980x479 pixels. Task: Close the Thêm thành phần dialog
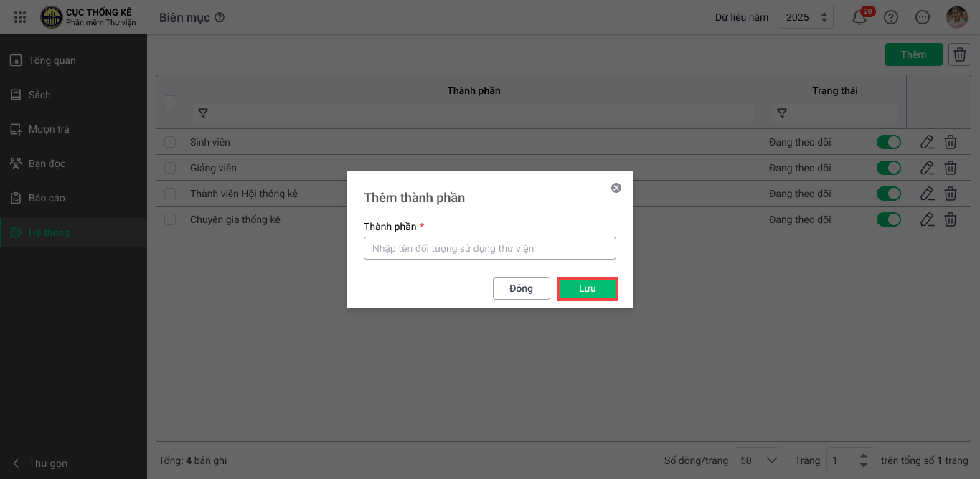point(616,188)
